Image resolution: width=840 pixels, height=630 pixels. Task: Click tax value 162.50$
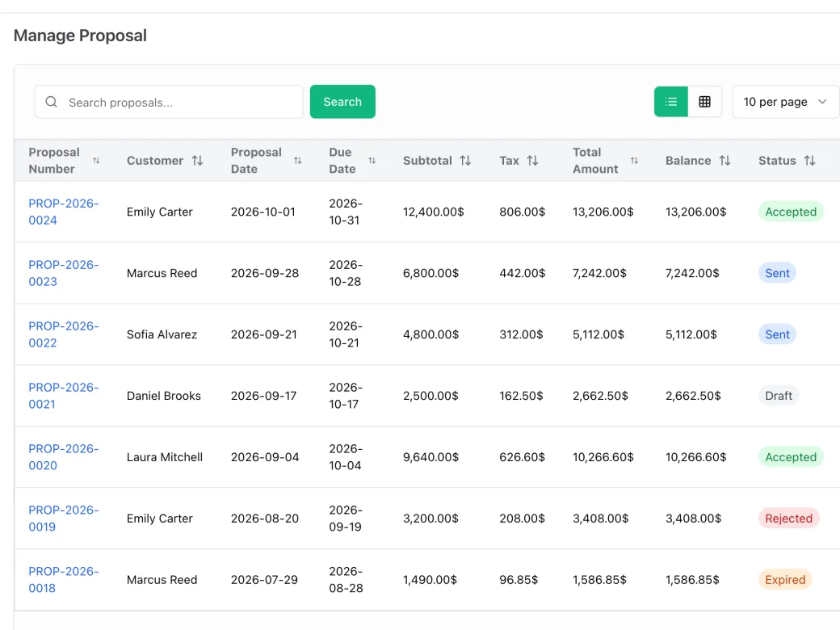coord(521,396)
